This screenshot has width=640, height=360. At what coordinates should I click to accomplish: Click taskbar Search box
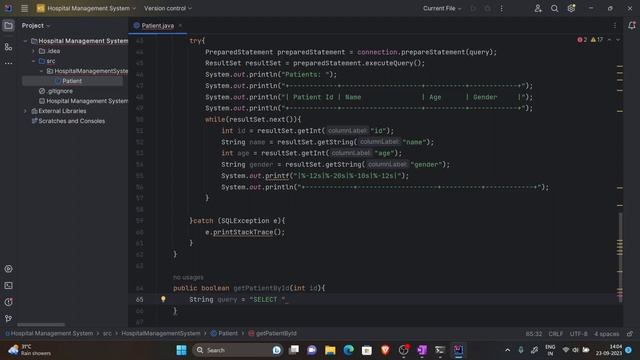coord(237,350)
